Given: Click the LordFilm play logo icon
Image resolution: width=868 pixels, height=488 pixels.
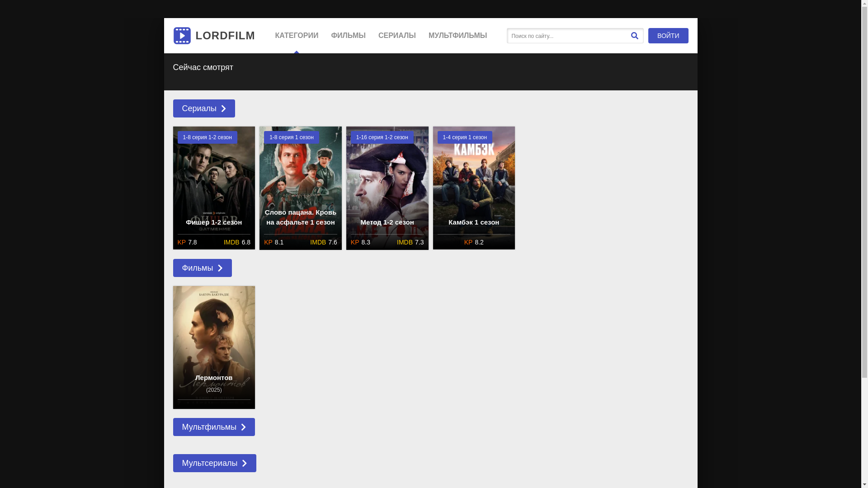Looking at the screenshot, I should coord(182,36).
